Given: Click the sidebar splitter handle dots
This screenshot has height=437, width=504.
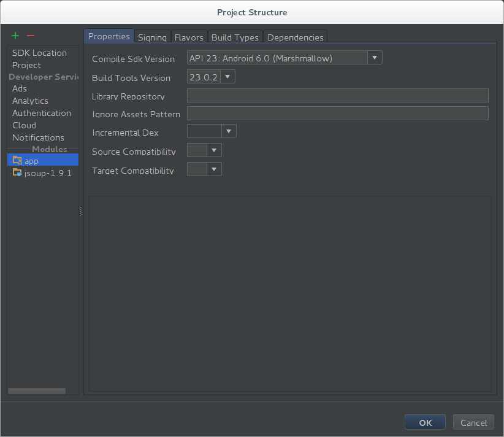Looking at the screenshot, I should tap(81, 211).
